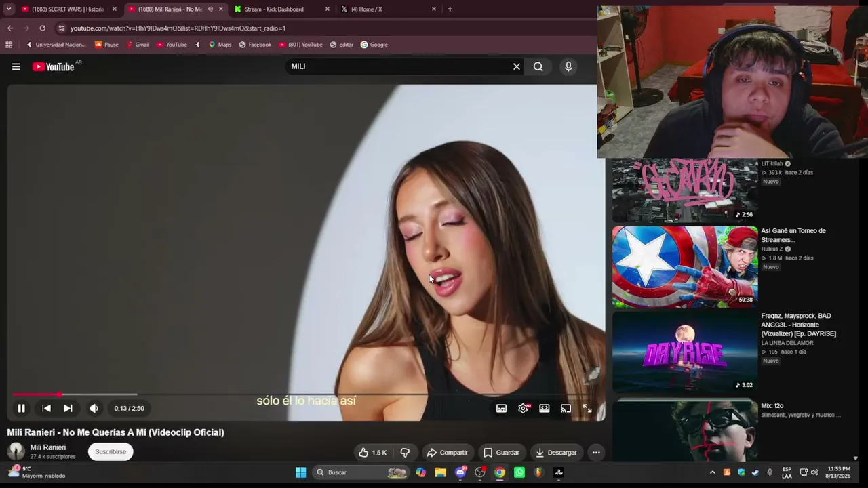Image resolution: width=868 pixels, height=488 pixels.
Task: Open WhatsApp from the taskbar
Action: coord(519,472)
